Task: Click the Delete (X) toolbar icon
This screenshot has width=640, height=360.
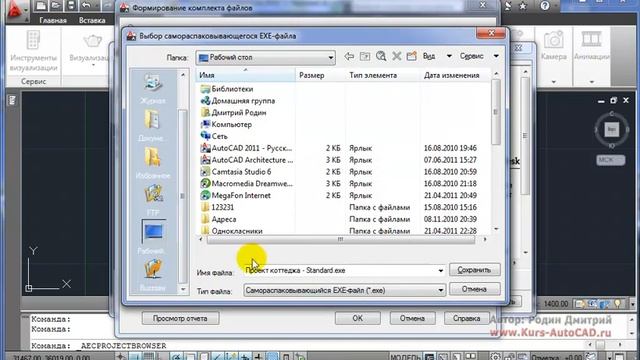Action: point(396,56)
